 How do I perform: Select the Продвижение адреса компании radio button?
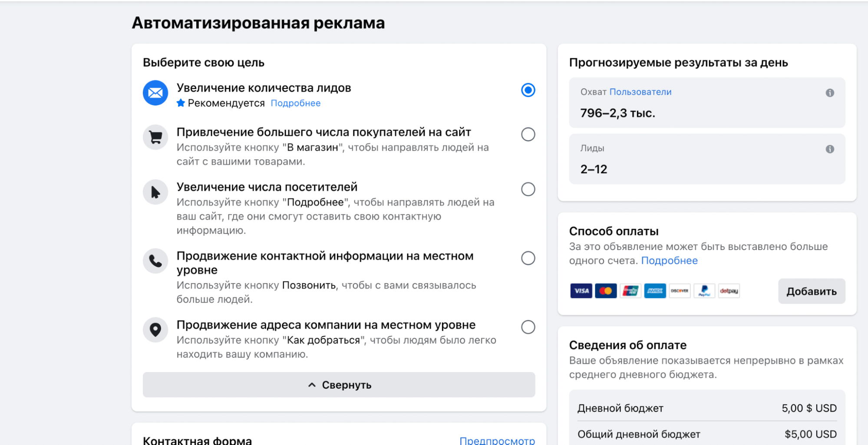click(528, 327)
